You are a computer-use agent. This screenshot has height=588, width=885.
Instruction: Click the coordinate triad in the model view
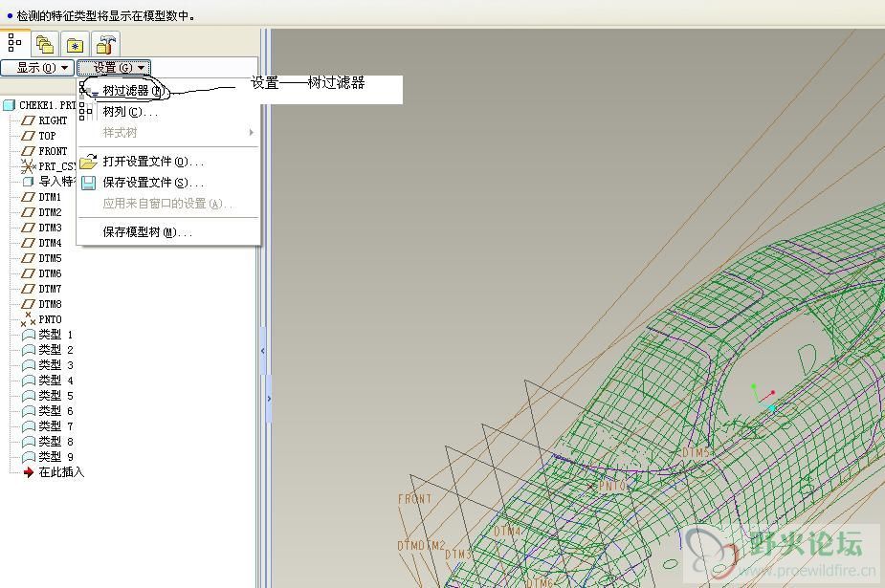click(x=764, y=398)
